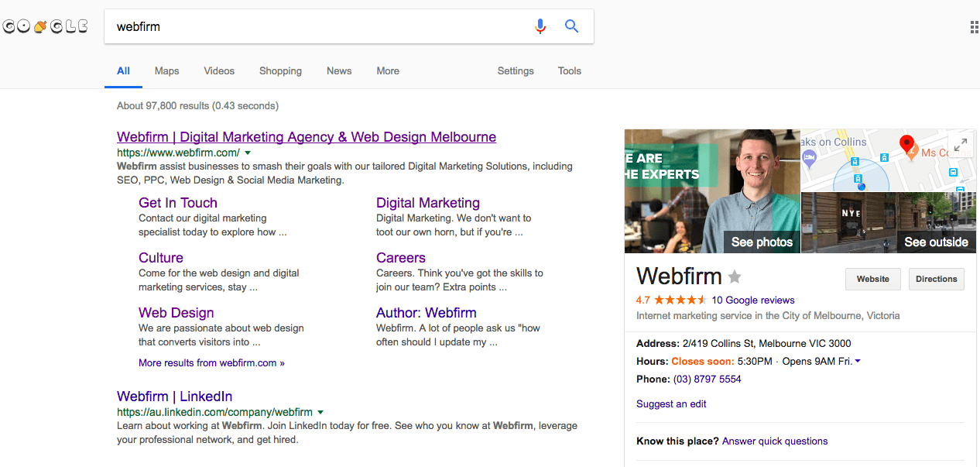Click the https://www.webfirm.com/ URL text
This screenshot has height=467, width=980.
(x=178, y=153)
